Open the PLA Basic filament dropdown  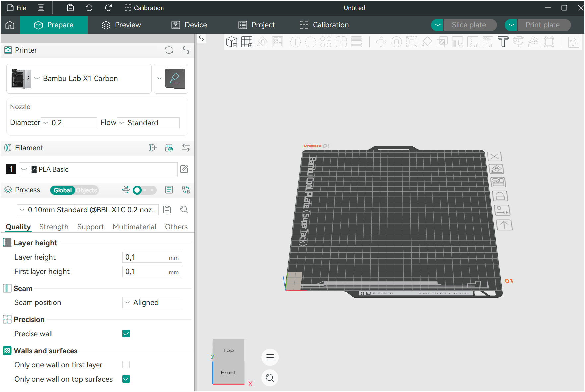point(98,169)
